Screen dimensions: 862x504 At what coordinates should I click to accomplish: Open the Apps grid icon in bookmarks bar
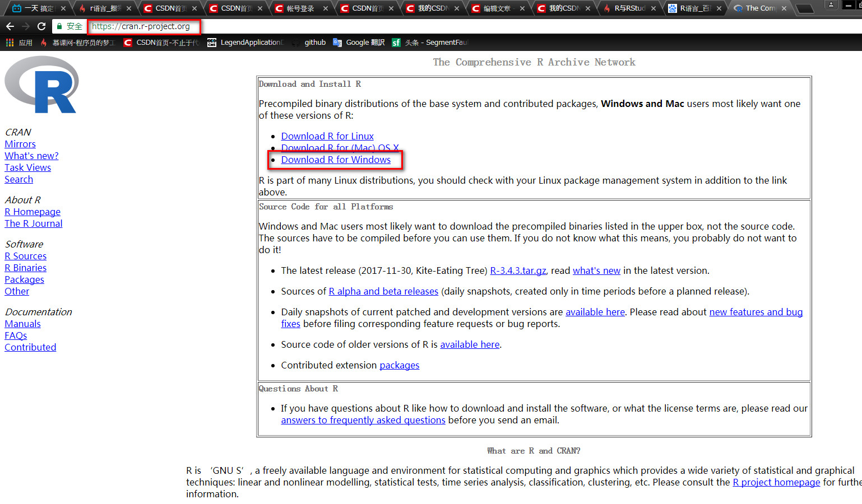10,43
